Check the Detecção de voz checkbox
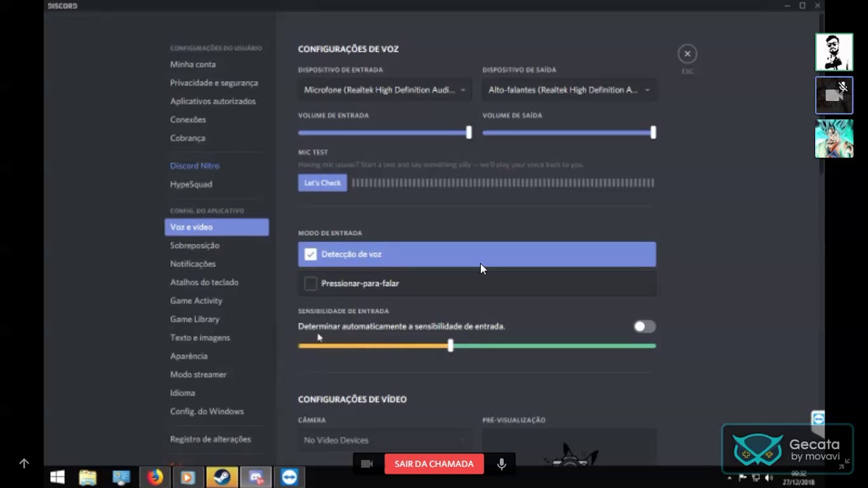This screenshot has width=868, height=488. (x=311, y=254)
